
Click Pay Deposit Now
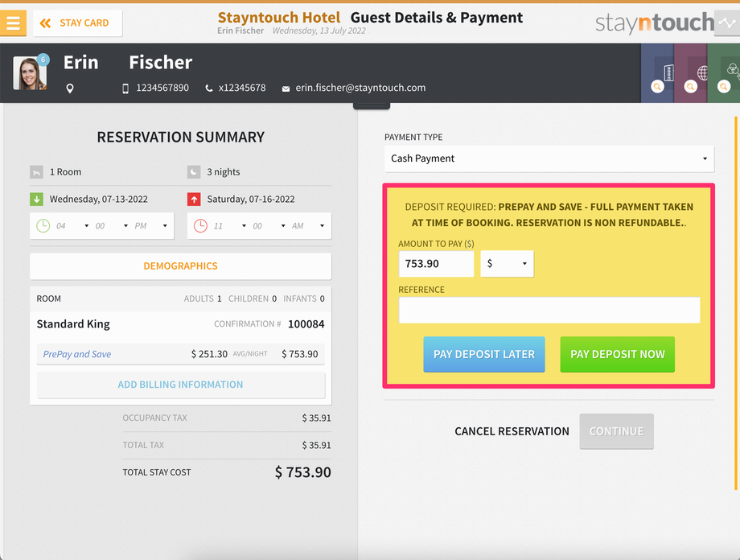[x=617, y=355]
